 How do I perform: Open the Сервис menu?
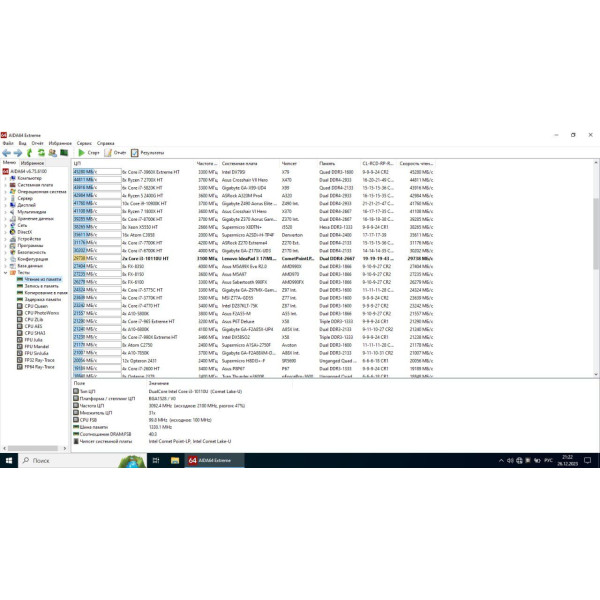(84, 143)
